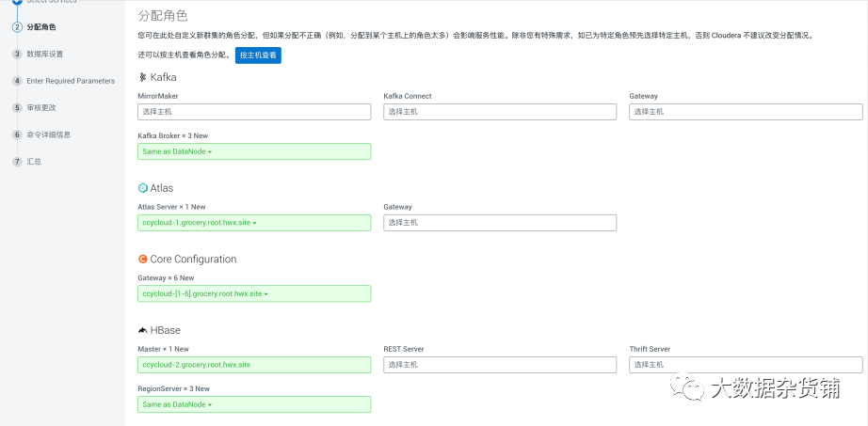Click the Atlas Server × 1 New label
868x426 pixels.
point(171,207)
